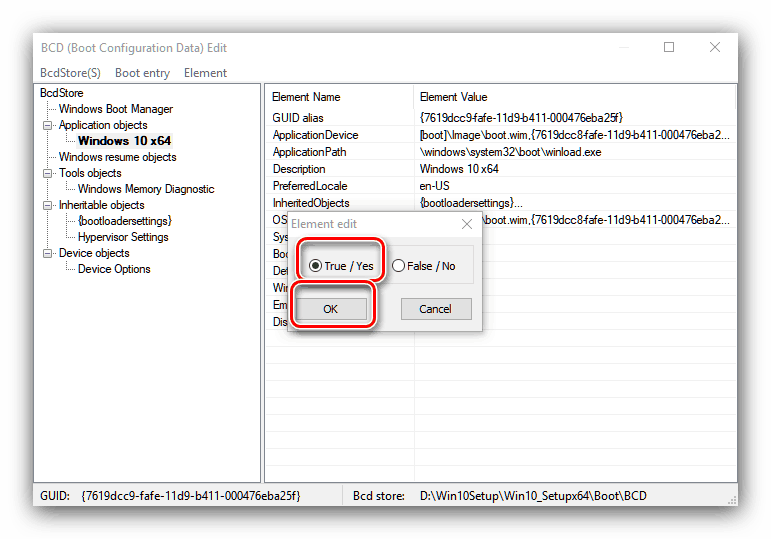
Task: Maximize the BCD Edit window
Action: 669,47
